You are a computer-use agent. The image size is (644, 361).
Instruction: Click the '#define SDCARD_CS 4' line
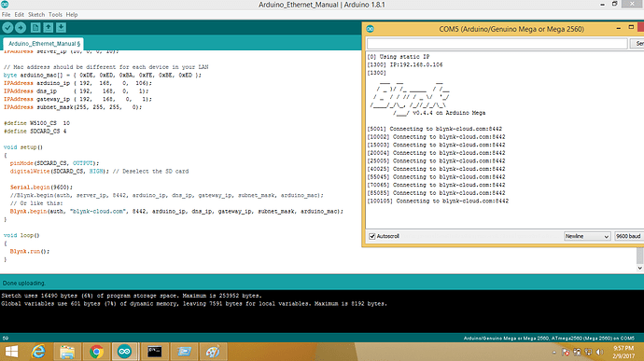(35, 132)
